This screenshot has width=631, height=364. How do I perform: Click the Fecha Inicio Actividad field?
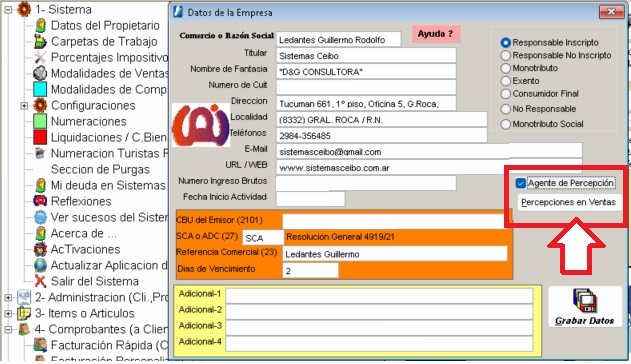coord(310,199)
